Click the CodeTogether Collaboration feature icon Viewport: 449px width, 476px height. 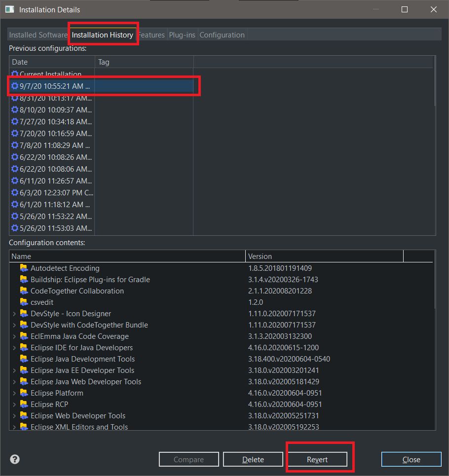[24, 291]
